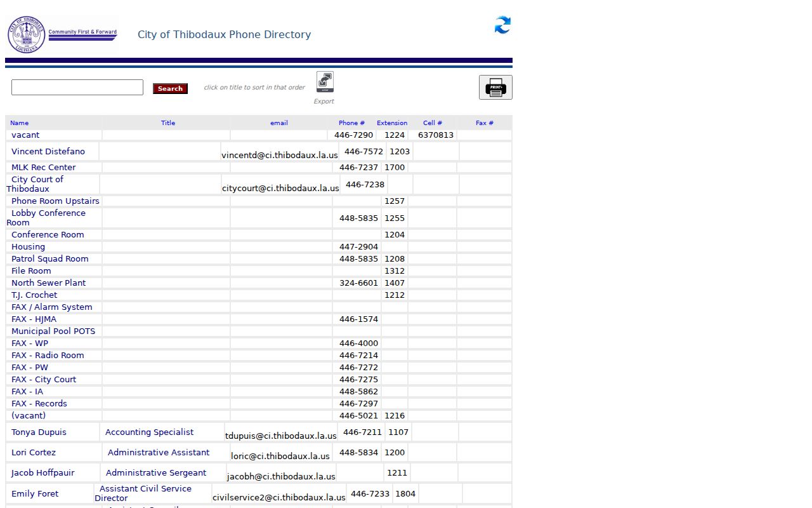
Task: Click Administrative Sergeant title cell
Action: click(156, 473)
